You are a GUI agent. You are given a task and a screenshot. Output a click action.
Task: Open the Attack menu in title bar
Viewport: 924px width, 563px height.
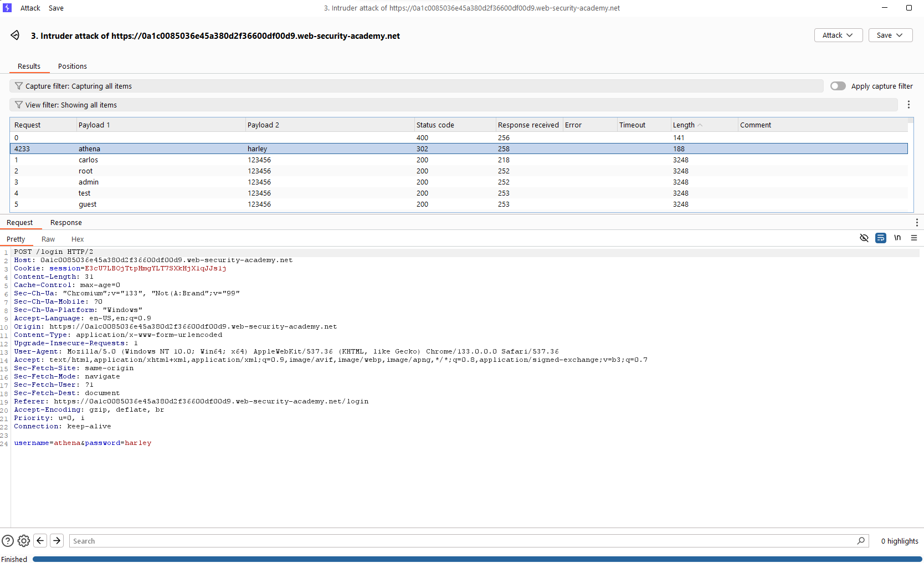(30, 8)
